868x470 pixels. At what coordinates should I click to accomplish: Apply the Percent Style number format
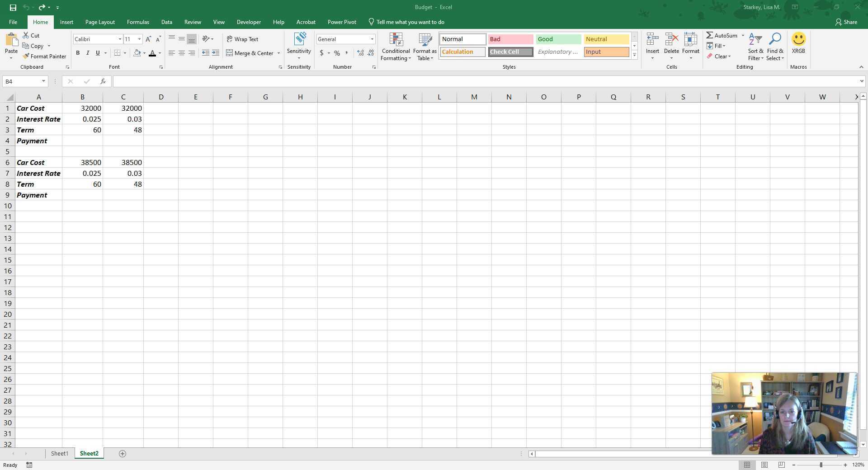tap(336, 53)
